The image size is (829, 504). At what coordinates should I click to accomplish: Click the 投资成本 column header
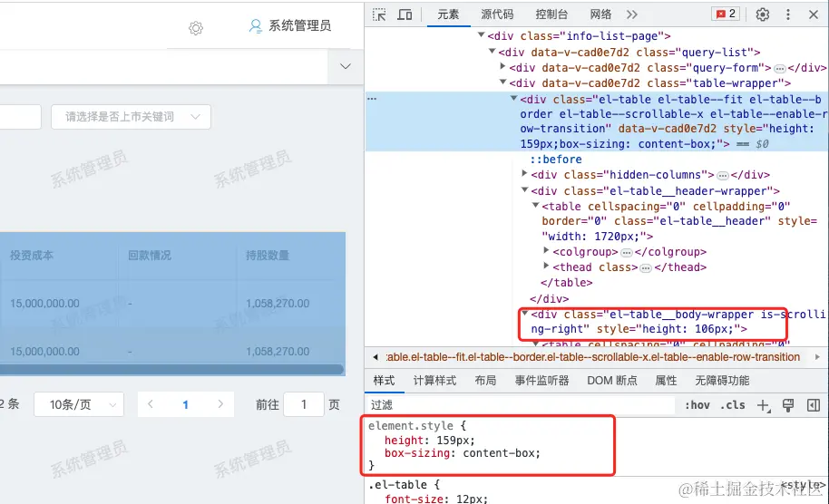[x=32, y=256]
